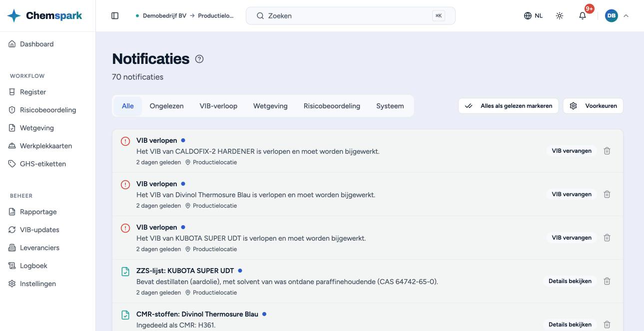Focus the Zoeken search field
The image size is (644, 331).
pos(351,15)
